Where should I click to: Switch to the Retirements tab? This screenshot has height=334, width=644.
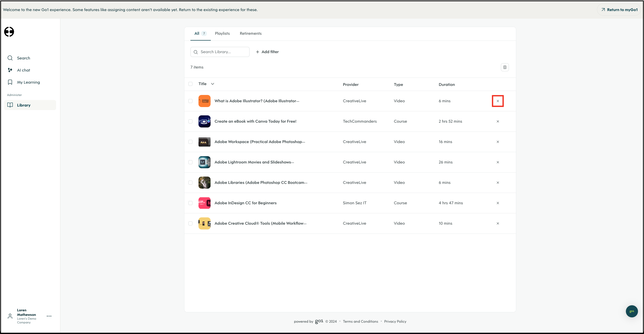point(251,34)
